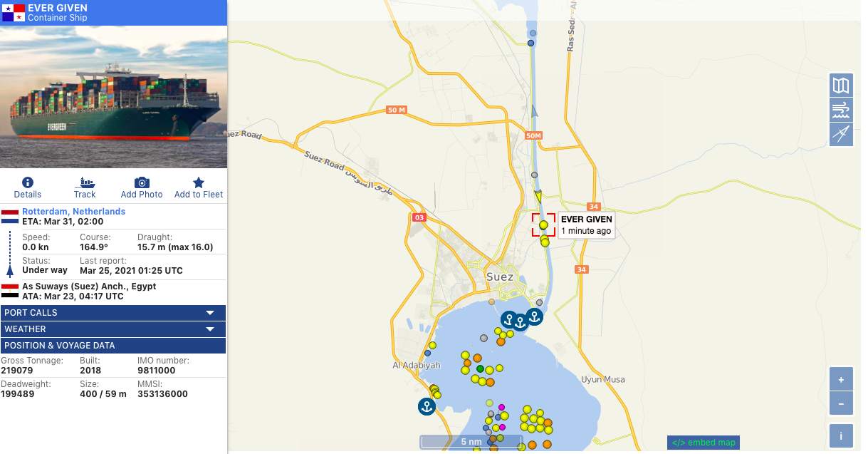Collapse POSITION & VOYAGE DATA header

pos(113,345)
